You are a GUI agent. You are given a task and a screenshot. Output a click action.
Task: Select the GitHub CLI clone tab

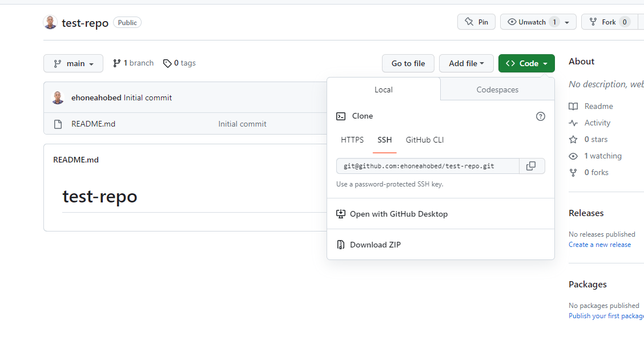tap(425, 140)
